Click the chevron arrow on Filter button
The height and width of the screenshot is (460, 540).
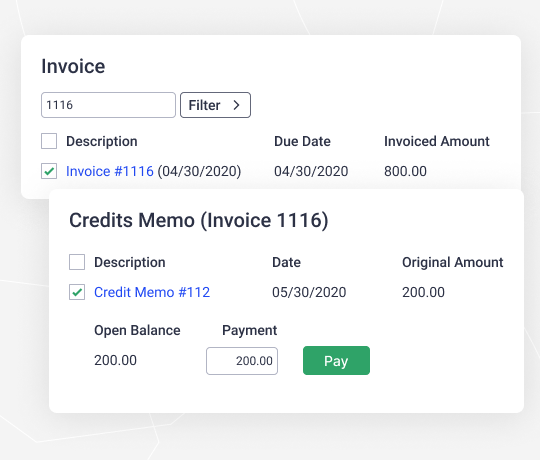[x=236, y=105]
